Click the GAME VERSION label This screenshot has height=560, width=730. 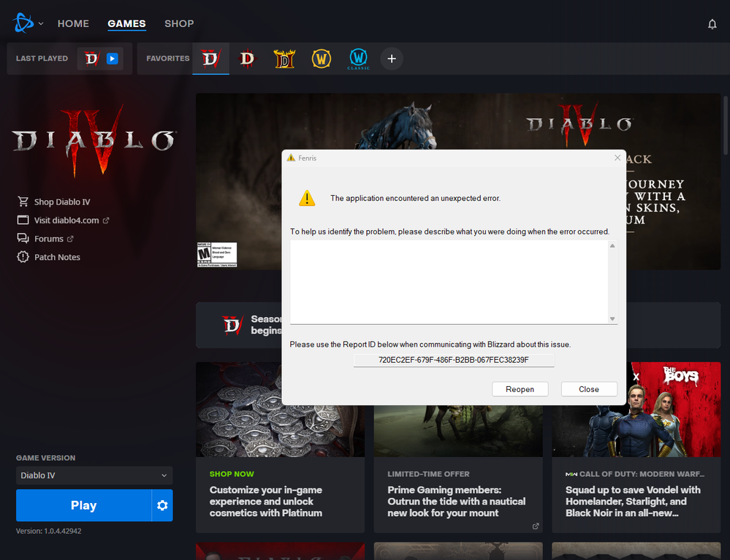pos(45,458)
